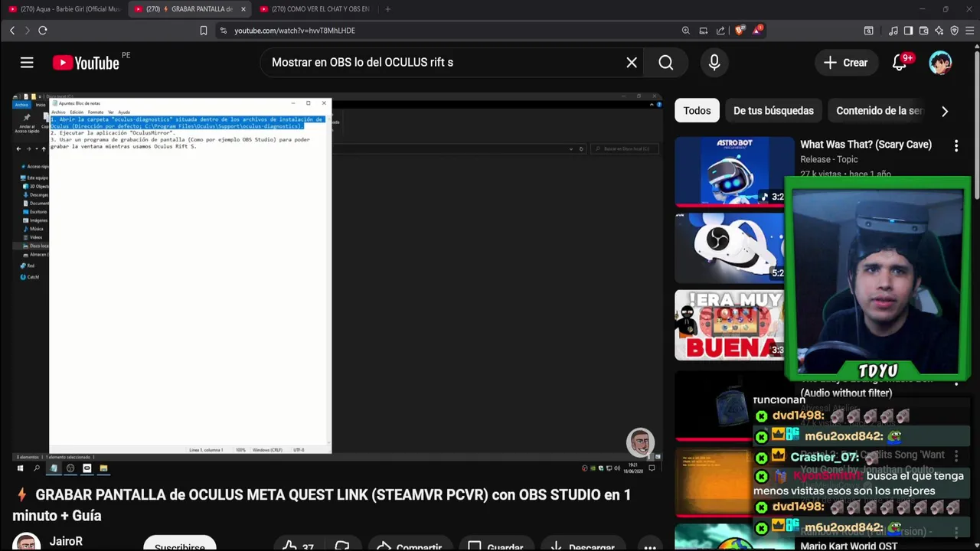This screenshot has width=980, height=551.
Task: Open the YouTube guide hamburger menu
Action: (27, 63)
